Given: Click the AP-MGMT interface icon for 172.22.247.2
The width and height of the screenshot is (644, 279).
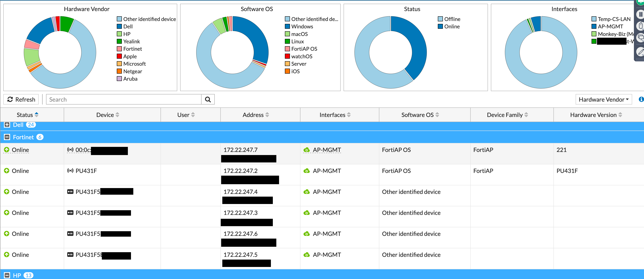Looking at the screenshot, I should tap(306, 171).
